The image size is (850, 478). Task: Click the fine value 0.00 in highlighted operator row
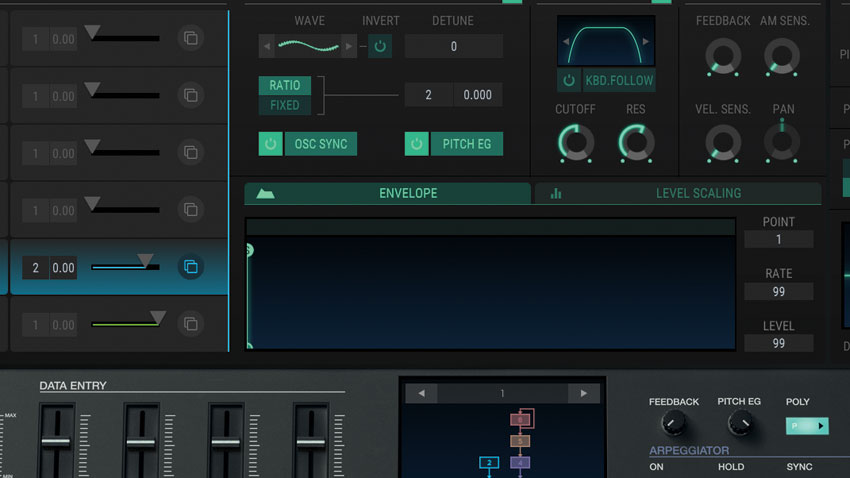(63, 268)
